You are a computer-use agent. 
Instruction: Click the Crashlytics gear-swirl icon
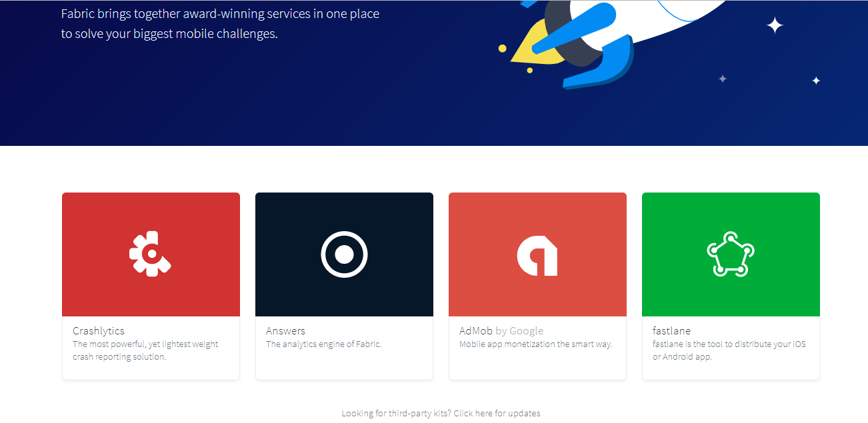[x=151, y=254]
